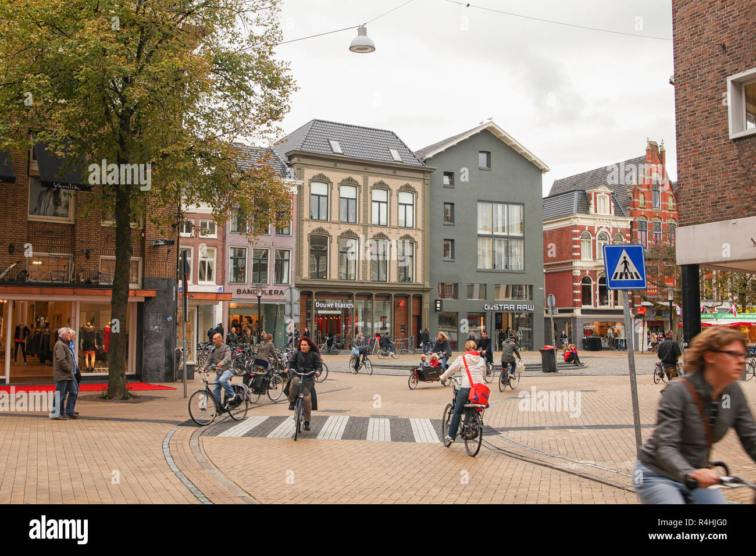Click the BANDOLERA storefront sign
Viewport: 756px width, 556px height.
(x=260, y=291)
